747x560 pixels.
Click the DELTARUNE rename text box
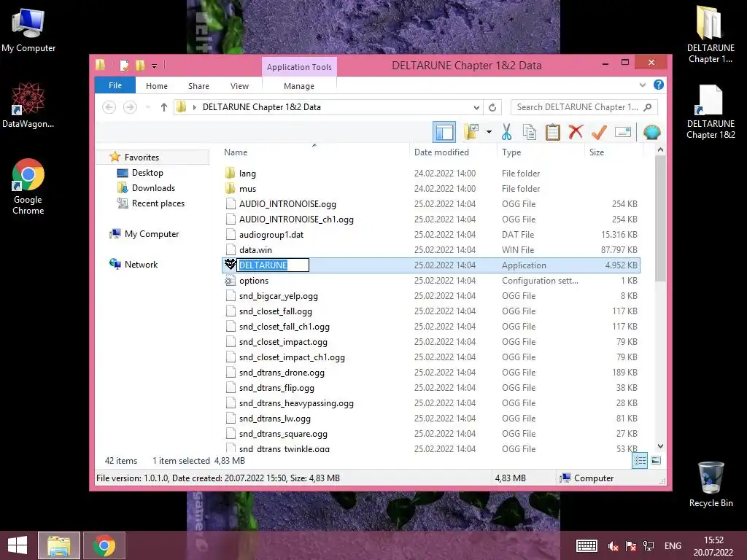(273, 265)
